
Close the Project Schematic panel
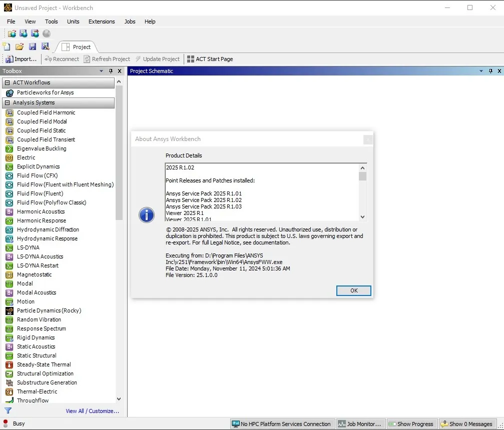coord(499,71)
